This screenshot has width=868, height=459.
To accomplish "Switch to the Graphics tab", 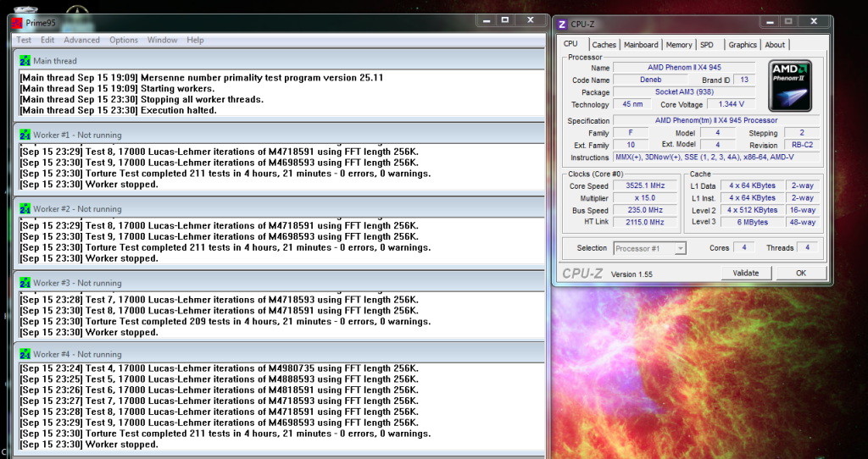I will tap(743, 45).
